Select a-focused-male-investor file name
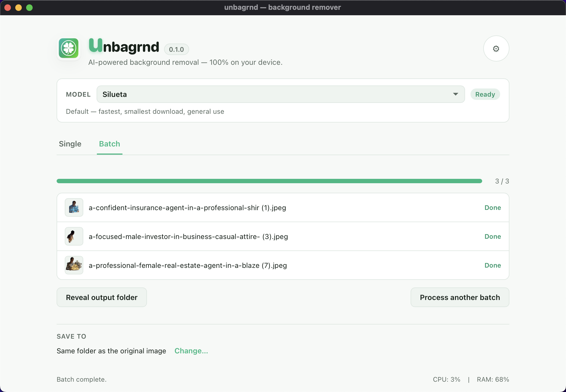Viewport: 566px width, 392px height. coord(188,237)
